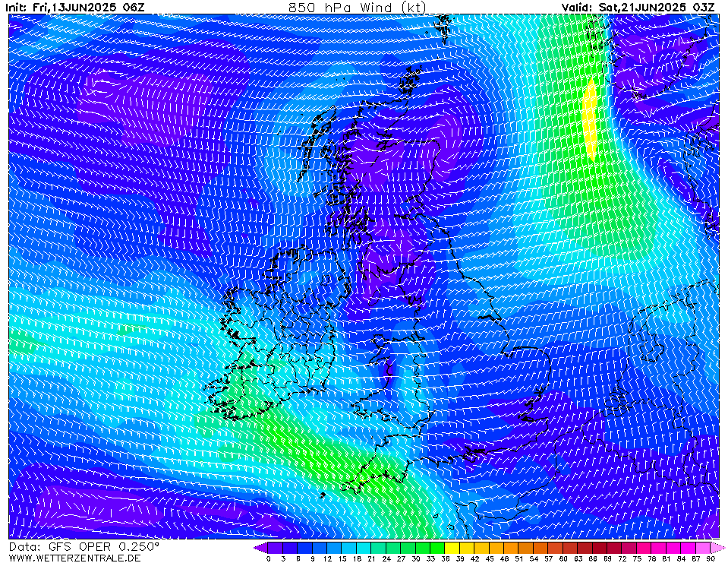The image size is (728, 563).
Task: Click the left arrow end of the color scale
Action: coord(261,548)
